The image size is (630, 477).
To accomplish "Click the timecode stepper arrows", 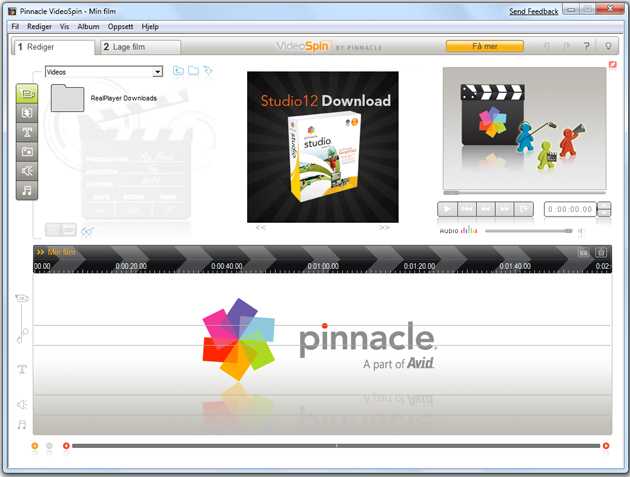I will tap(604, 209).
